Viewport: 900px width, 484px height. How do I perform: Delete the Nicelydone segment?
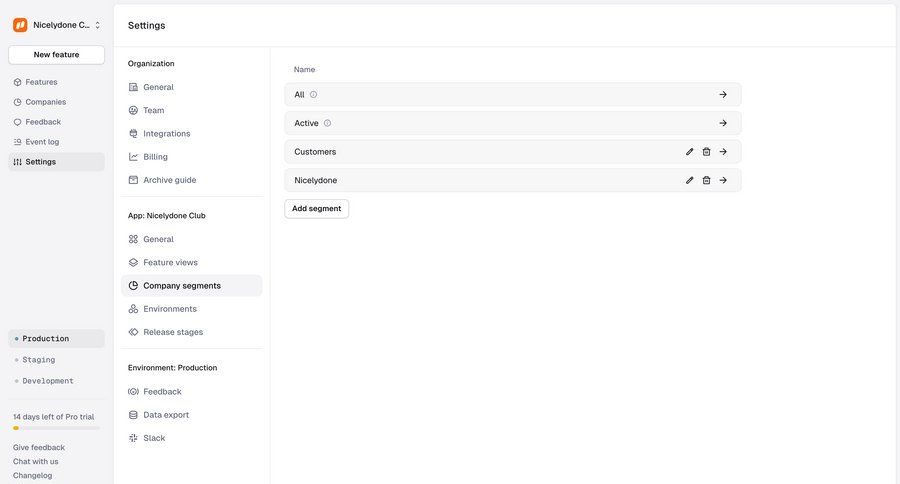click(707, 180)
